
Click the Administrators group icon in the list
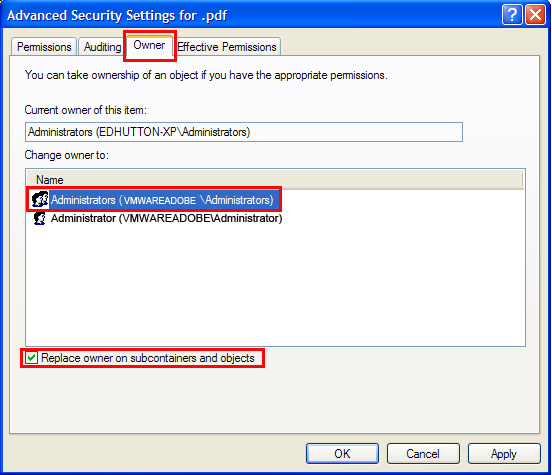pyautogui.click(x=40, y=199)
